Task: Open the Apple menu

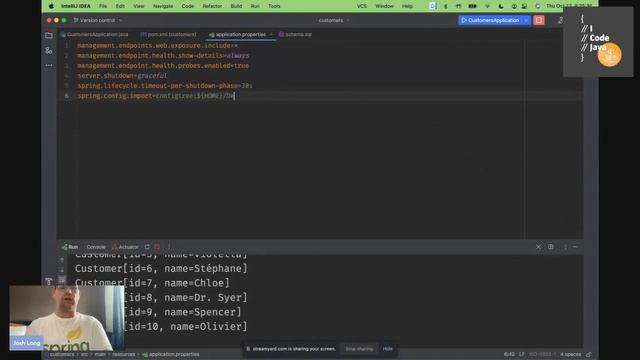Action: point(51,6)
